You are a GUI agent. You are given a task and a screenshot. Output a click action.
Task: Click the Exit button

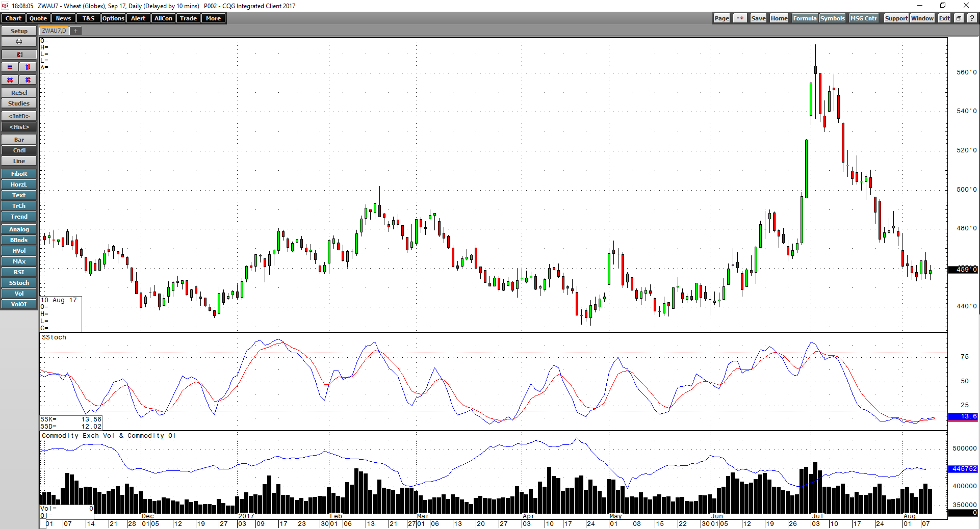944,18
